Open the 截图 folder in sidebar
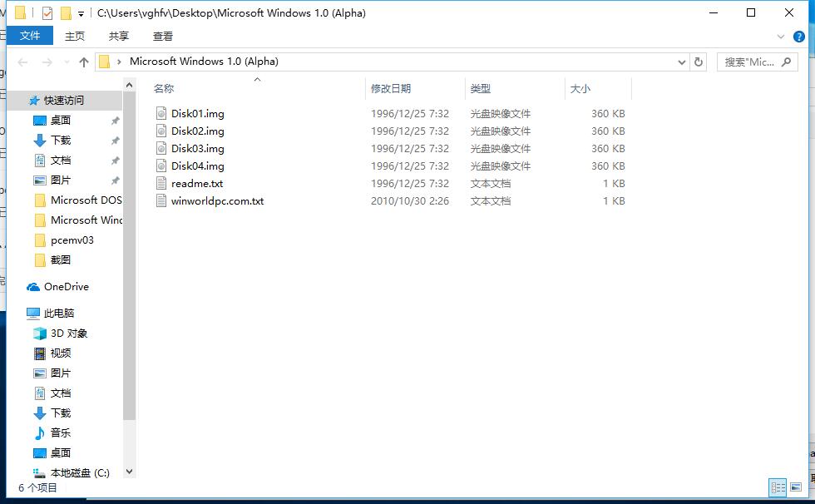The image size is (815, 504). tap(61, 259)
